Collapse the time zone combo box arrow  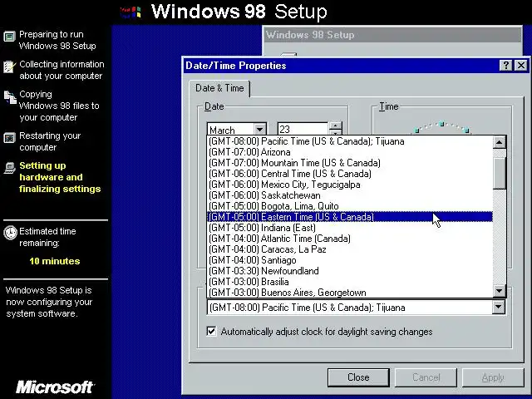[498, 307]
